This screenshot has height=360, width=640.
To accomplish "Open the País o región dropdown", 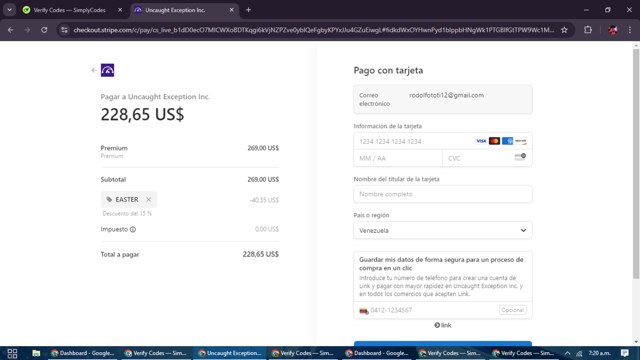I will [443, 230].
